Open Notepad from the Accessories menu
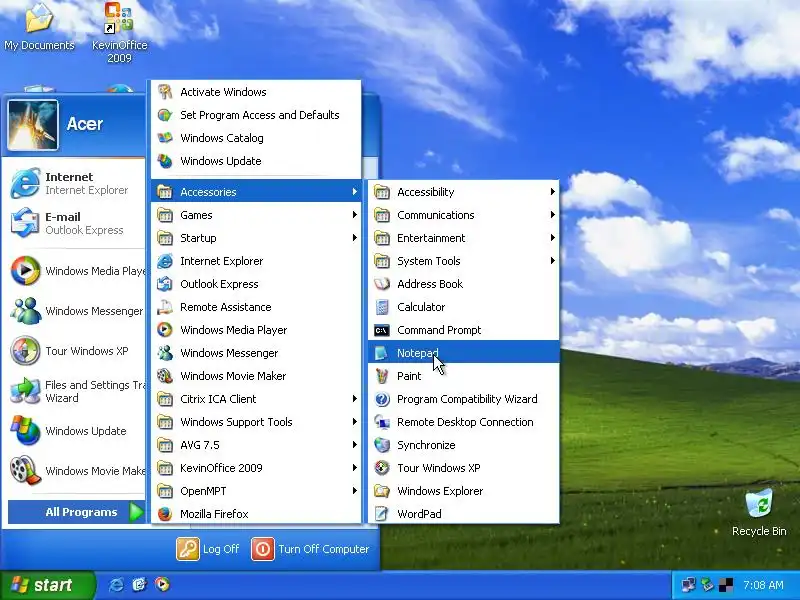This screenshot has width=800, height=600. pos(463,353)
